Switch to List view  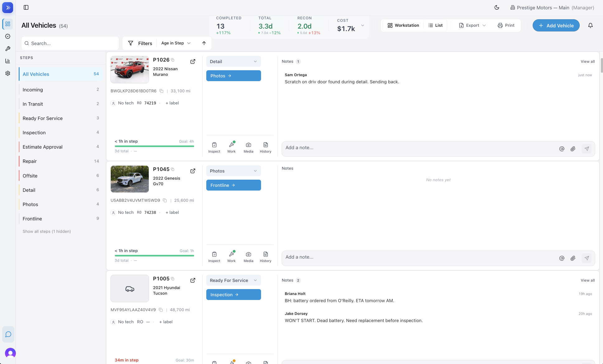[x=435, y=25]
